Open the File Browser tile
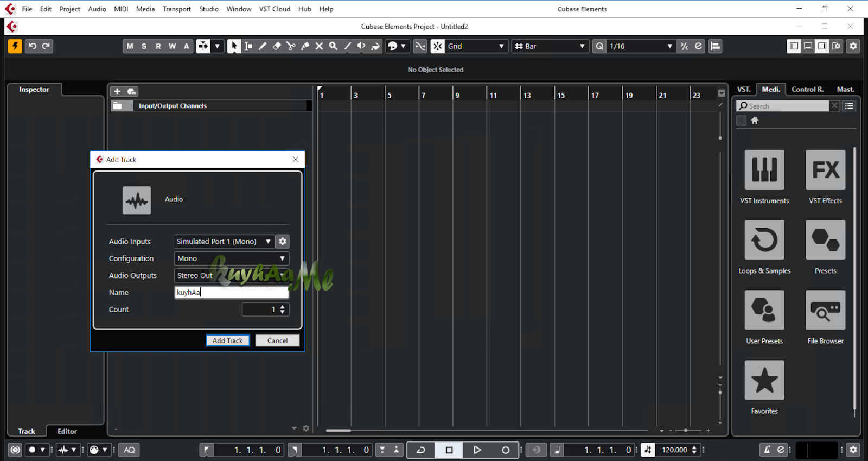868x461 pixels. [825, 310]
